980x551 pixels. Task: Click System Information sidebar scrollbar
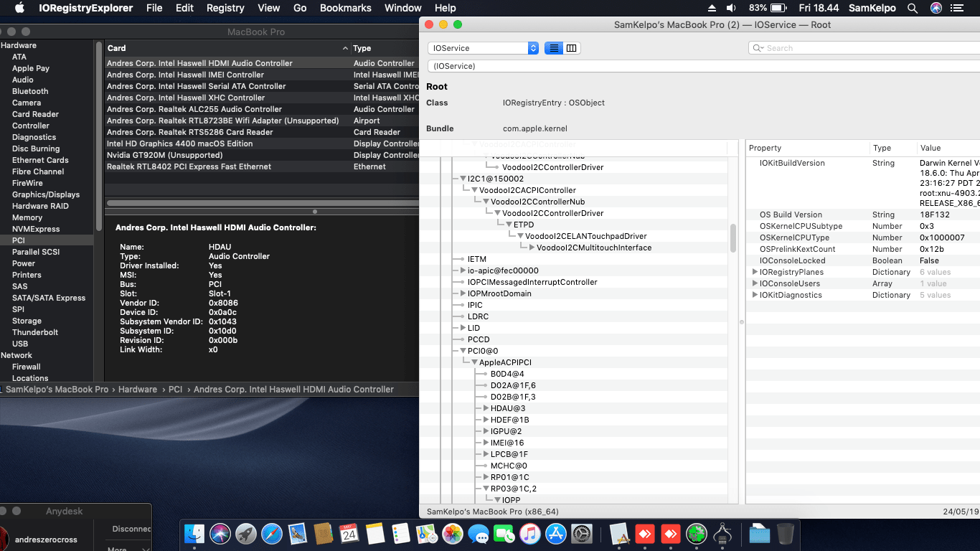[99, 136]
